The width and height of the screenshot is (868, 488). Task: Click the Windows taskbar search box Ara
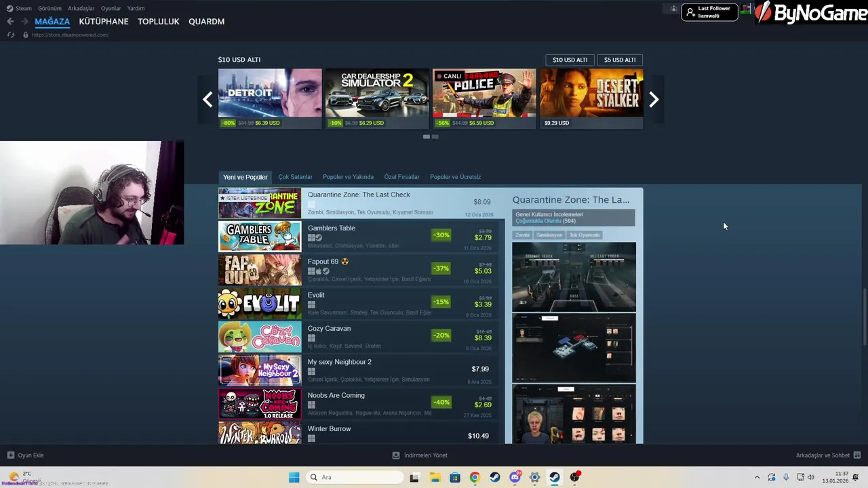(355, 477)
